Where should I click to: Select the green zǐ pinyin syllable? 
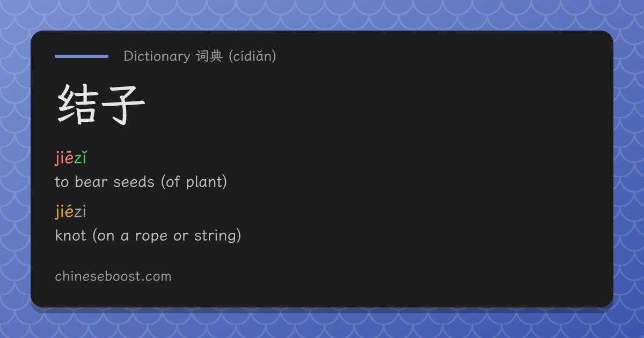click(x=80, y=158)
